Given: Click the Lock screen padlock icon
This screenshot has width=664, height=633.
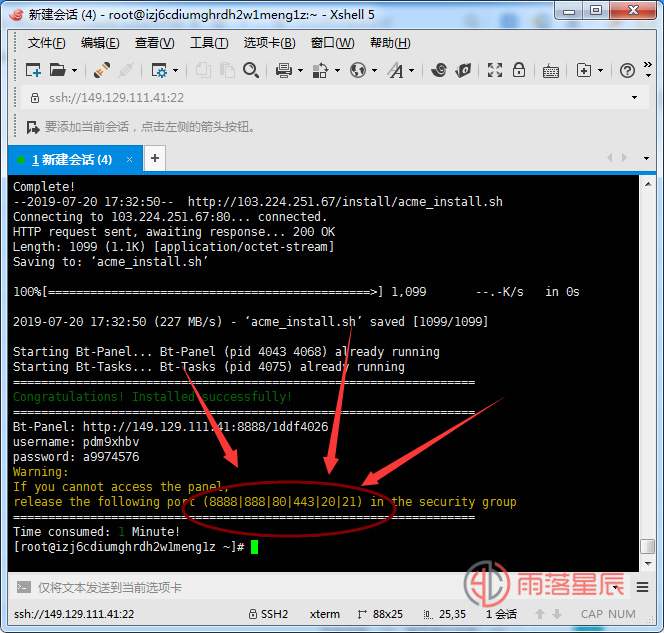Looking at the screenshot, I should pyautogui.click(x=519, y=70).
